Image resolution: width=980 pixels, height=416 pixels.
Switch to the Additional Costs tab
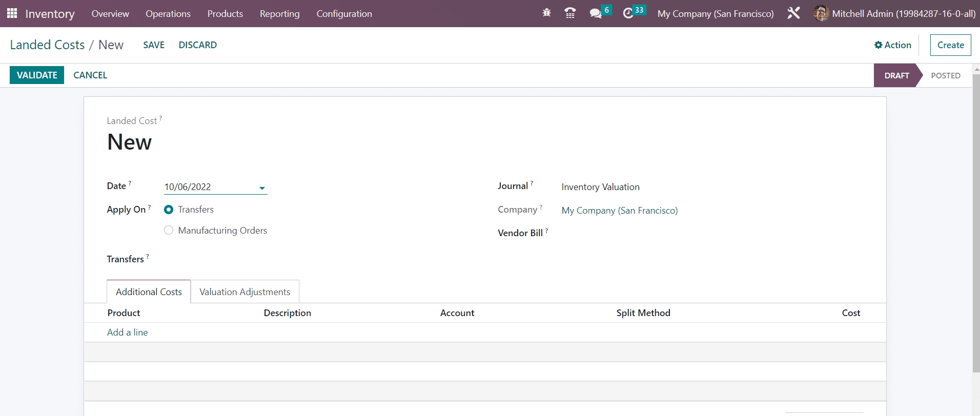pyautogui.click(x=149, y=292)
